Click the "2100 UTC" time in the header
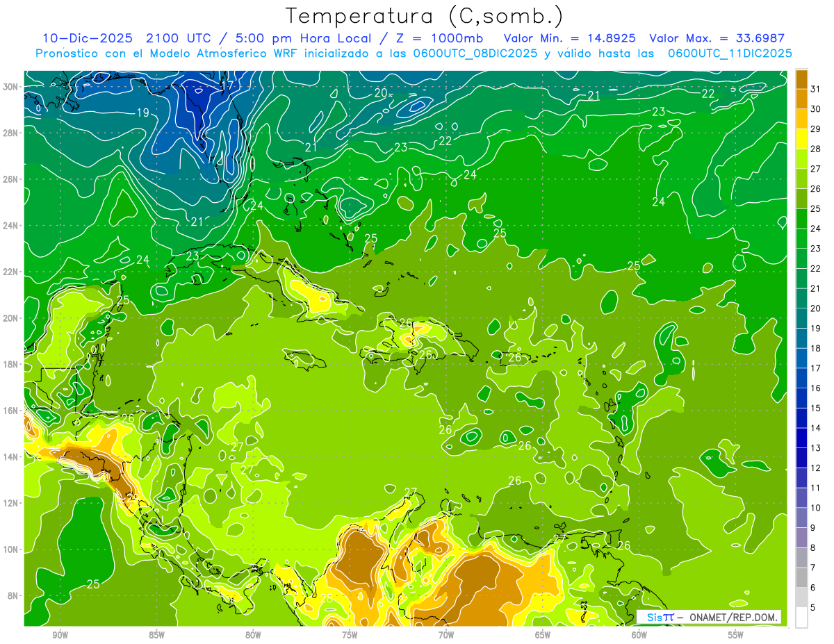Image resolution: width=834 pixels, height=644 pixels. click(180, 38)
